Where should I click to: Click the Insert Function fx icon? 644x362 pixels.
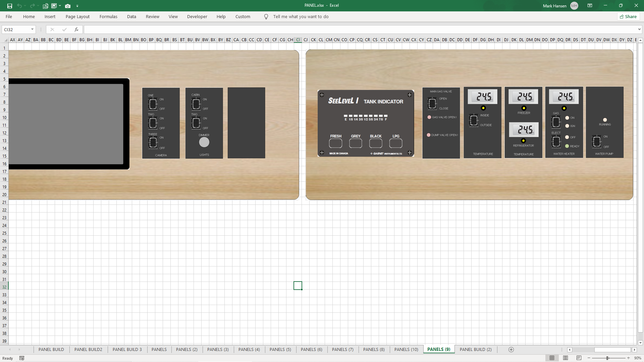coord(76,29)
